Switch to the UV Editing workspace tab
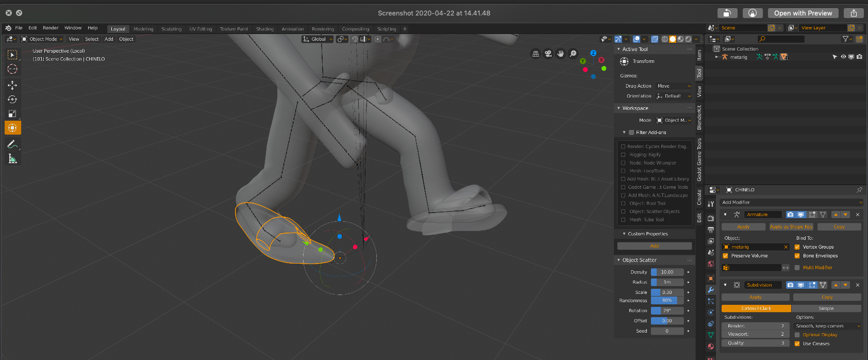Screen dimensions: 868x360 pyautogui.click(x=201, y=29)
